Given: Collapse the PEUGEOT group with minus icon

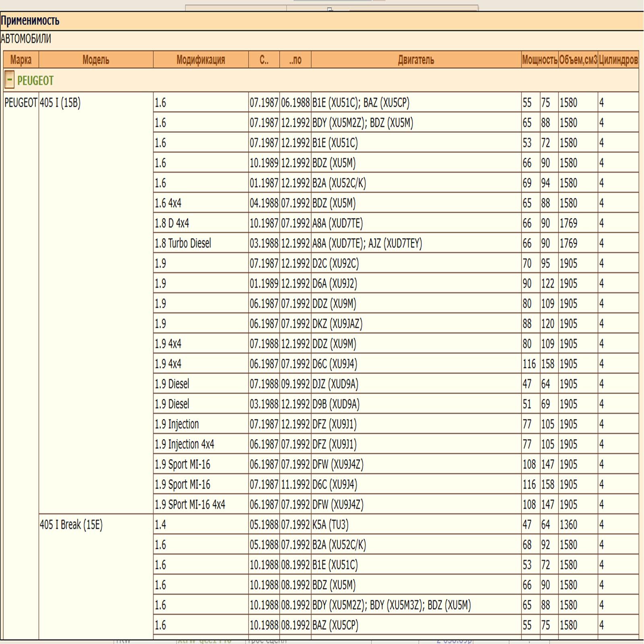Looking at the screenshot, I should click(x=9, y=80).
